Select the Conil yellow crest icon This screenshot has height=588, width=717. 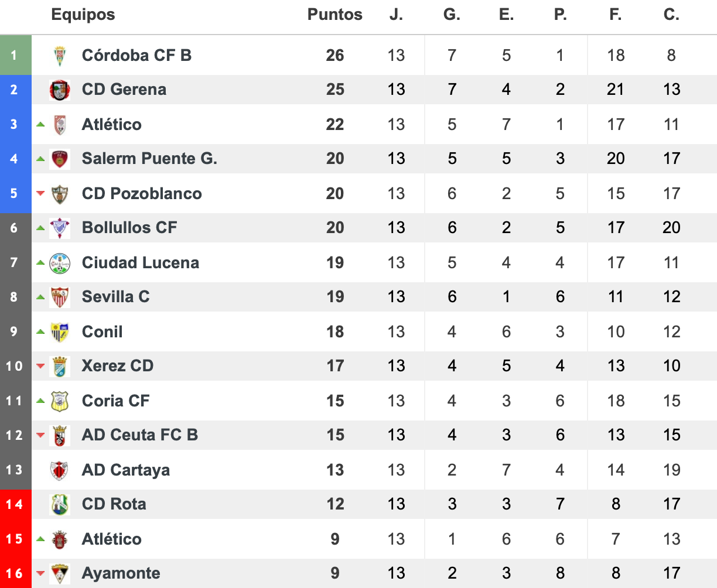60,332
